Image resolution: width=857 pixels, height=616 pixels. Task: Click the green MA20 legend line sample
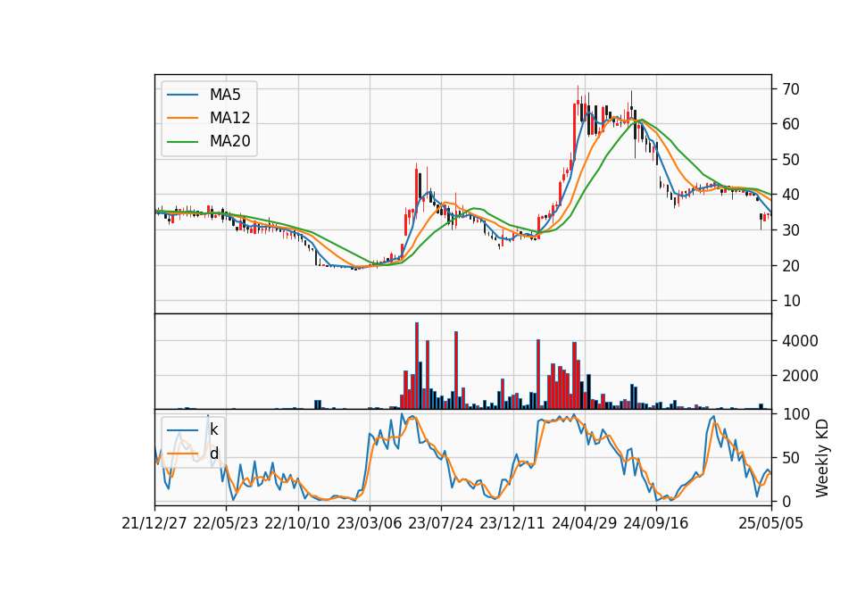click(182, 142)
